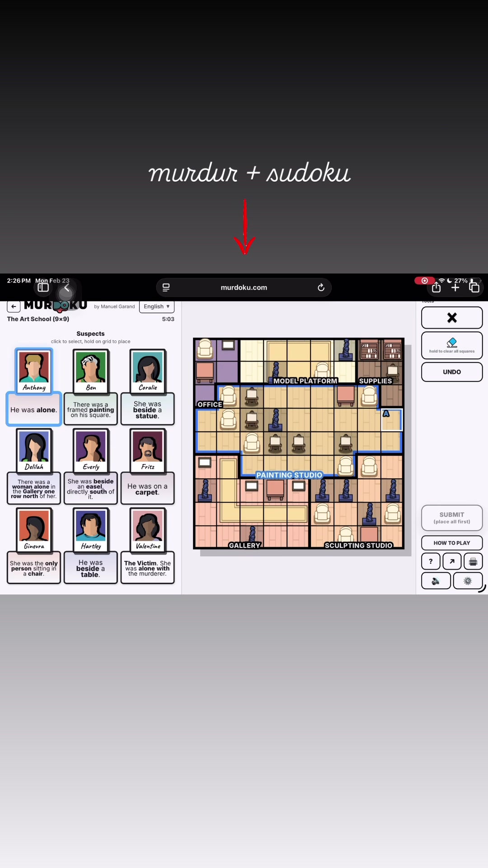488x868 pixels.
Task: Open the page menu icon in address bar
Action: coord(166,288)
